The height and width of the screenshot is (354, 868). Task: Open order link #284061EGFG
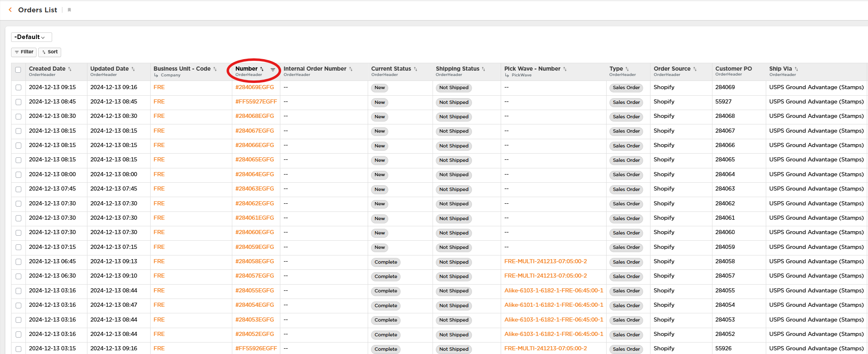click(x=254, y=218)
